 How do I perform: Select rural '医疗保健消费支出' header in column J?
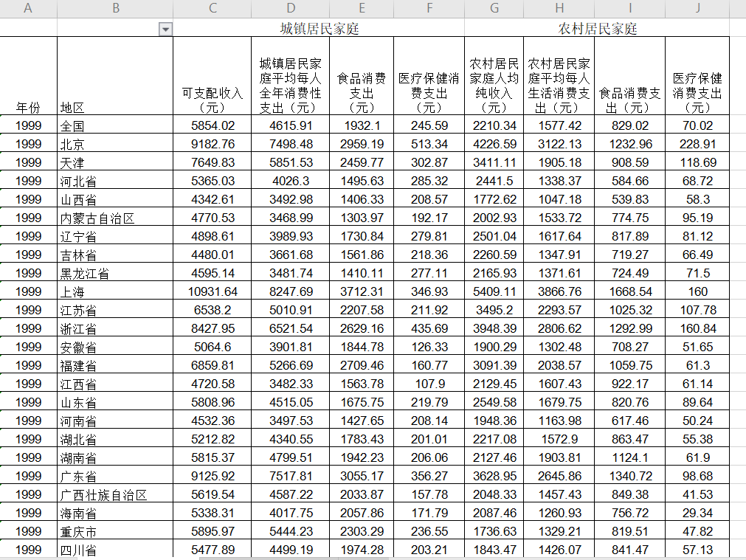coord(697,76)
